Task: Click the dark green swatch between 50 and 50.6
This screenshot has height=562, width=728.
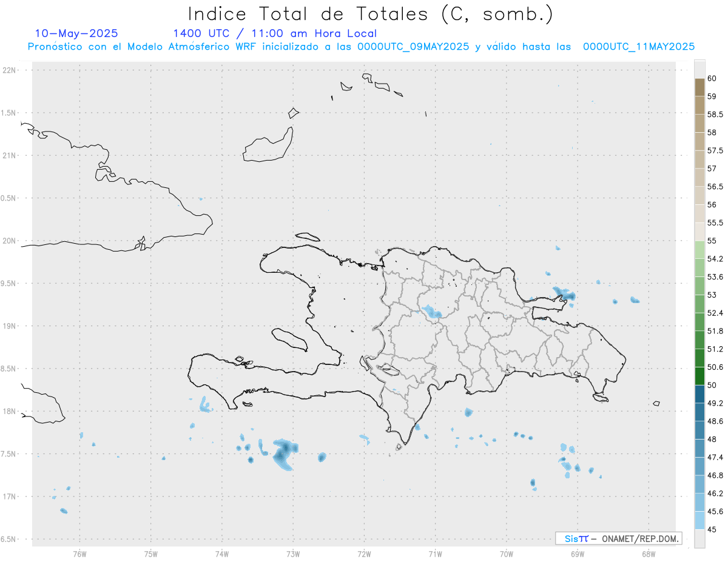Action: 699,376
